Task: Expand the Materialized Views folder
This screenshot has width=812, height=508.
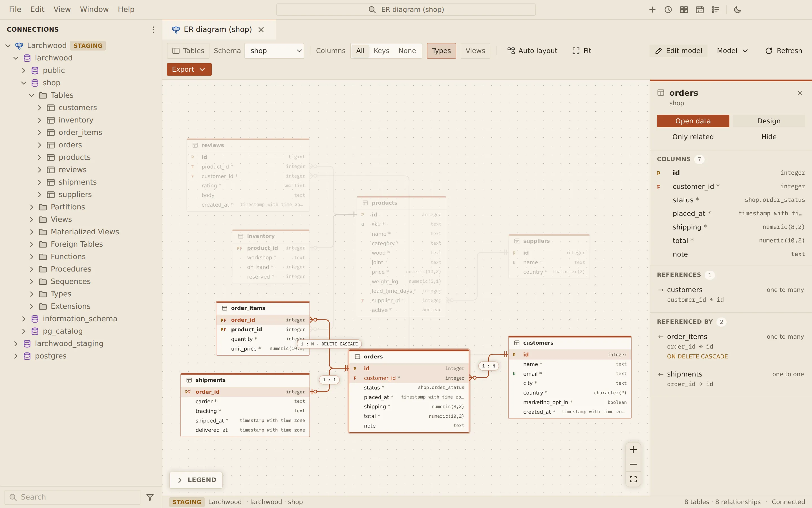Action: point(32,232)
